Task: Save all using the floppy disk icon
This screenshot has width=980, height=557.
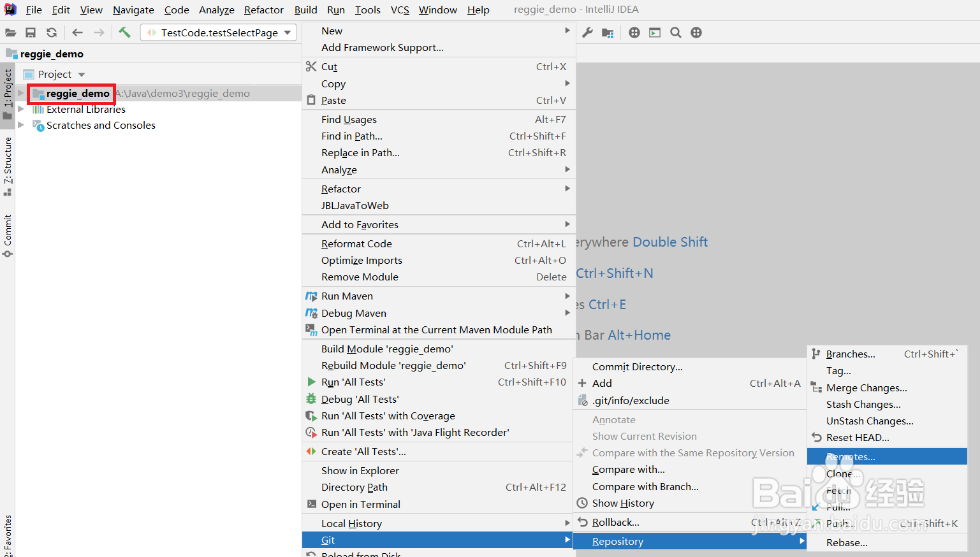Action: pos(31,33)
